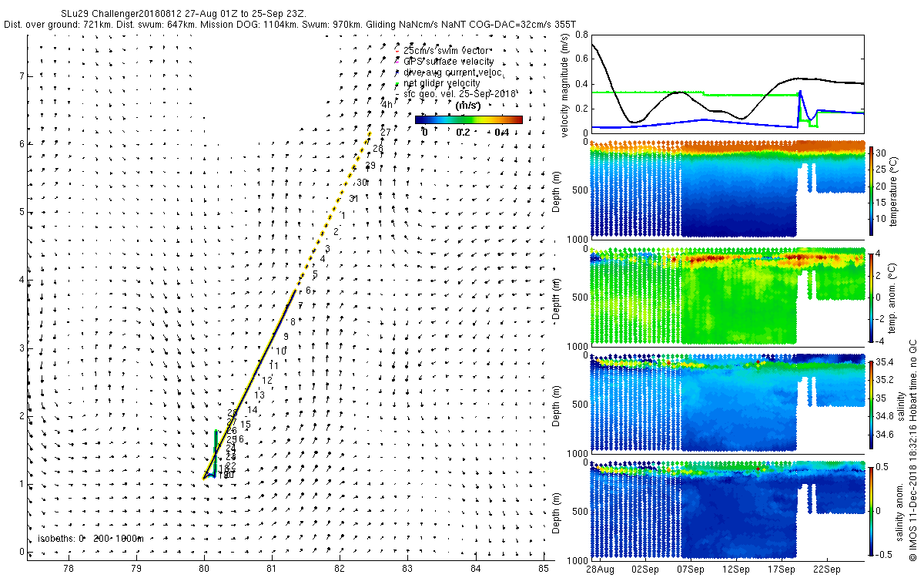This screenshot has width=924, height=578.
Task: Click the "12Sep" date tick label
Action: tap(735, 569)
